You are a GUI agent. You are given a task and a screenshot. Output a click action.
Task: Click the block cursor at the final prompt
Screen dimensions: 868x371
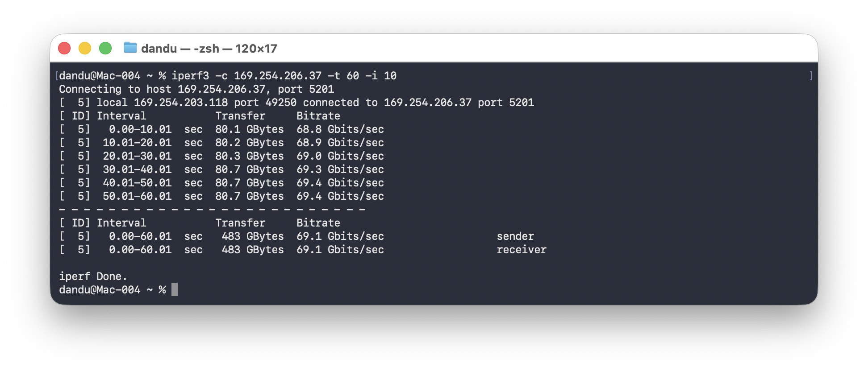175,290
